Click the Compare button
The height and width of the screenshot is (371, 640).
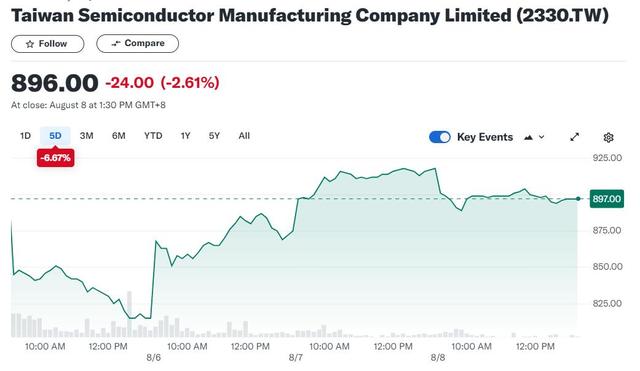click(138, 44)
